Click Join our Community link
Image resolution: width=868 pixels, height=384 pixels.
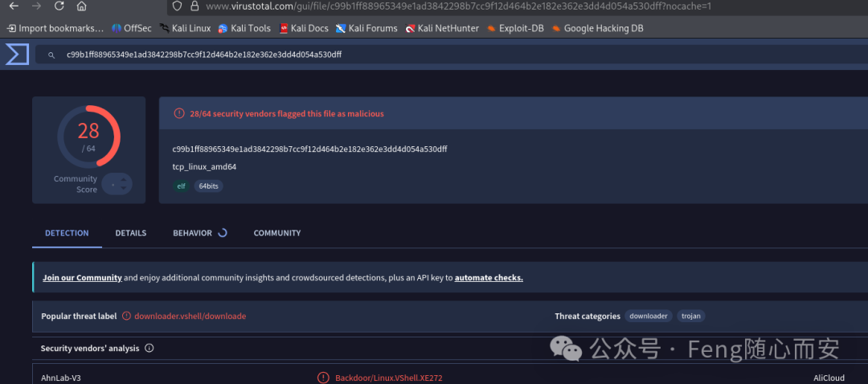[82, 278]
